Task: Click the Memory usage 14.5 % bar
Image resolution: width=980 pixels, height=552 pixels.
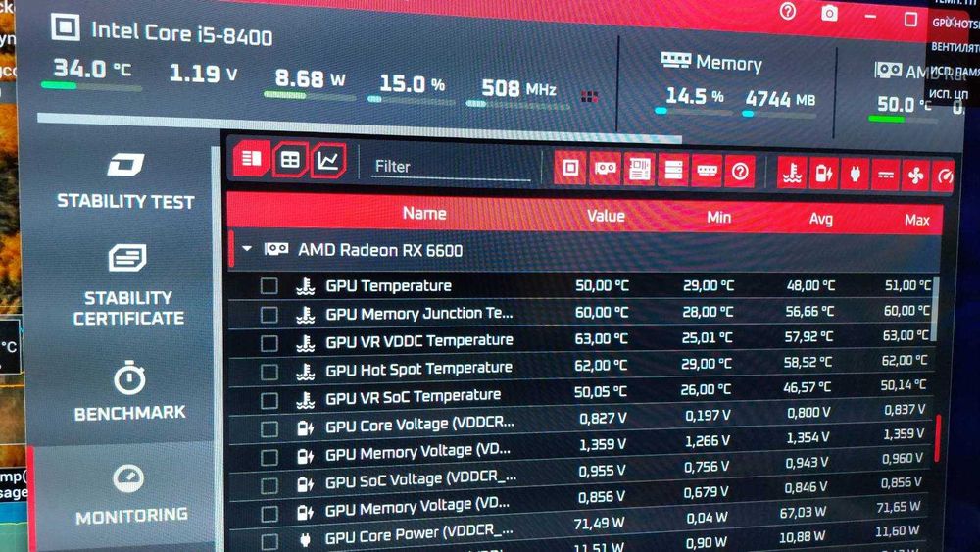Action: pyautogui.click(x=693, y=112)
